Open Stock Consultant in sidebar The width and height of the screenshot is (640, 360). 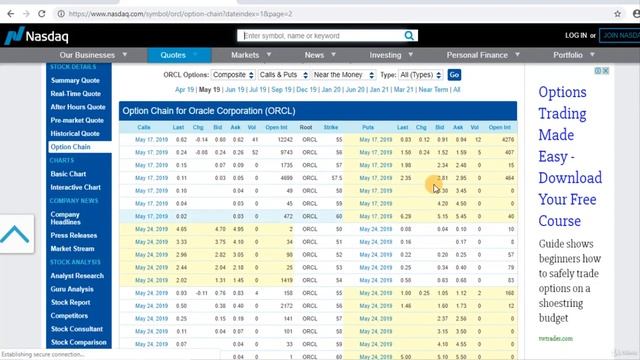(77, 329)
